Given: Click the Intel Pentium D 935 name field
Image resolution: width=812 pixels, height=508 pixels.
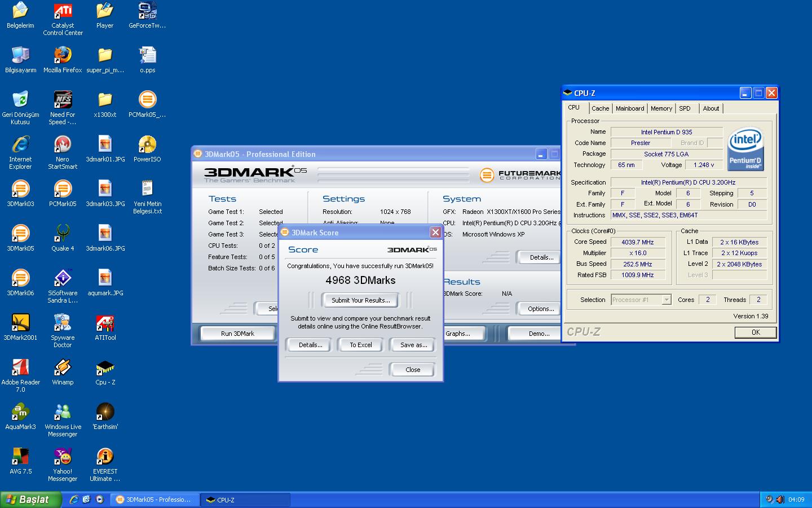Looking at the screenshot, I should click(x=667, y=132).
